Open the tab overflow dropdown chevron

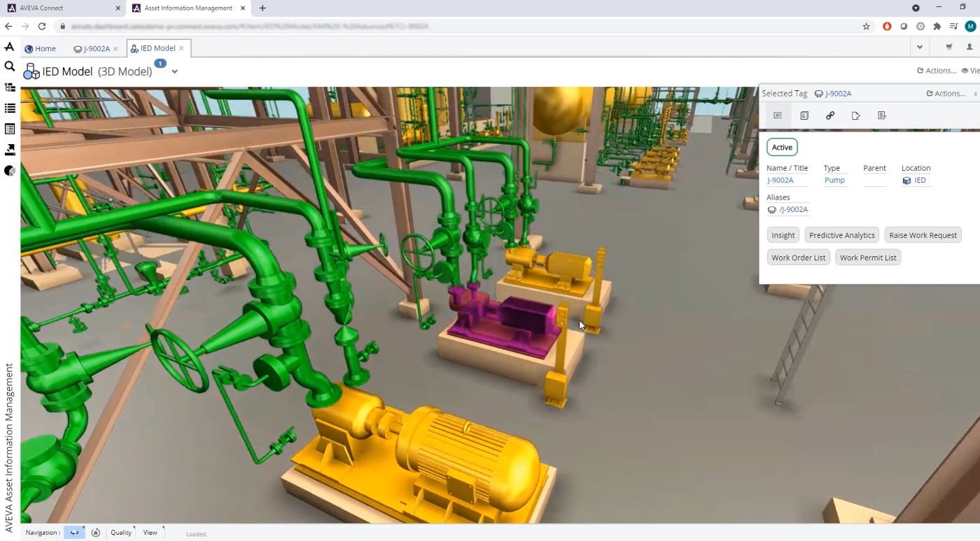pos(920,48)
